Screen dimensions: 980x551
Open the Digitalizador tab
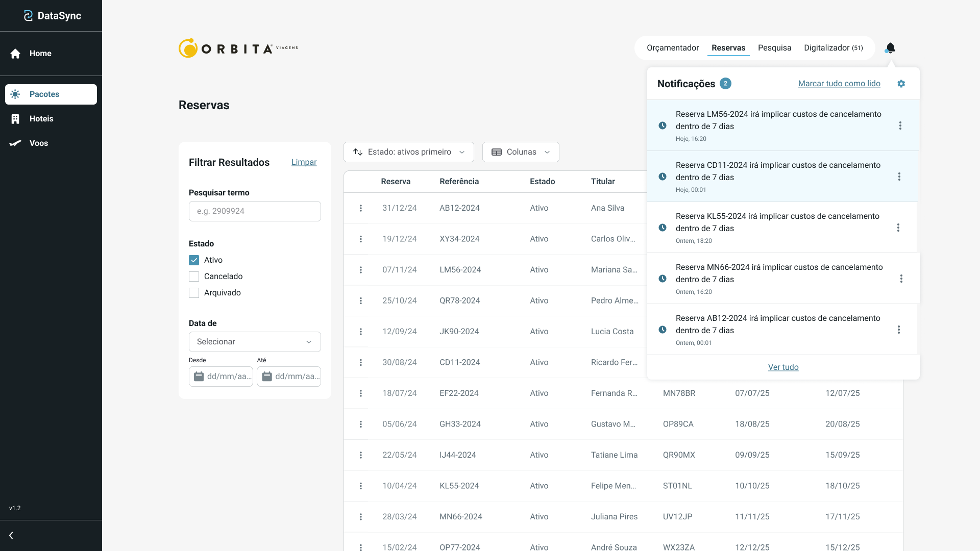click(833, 48)
